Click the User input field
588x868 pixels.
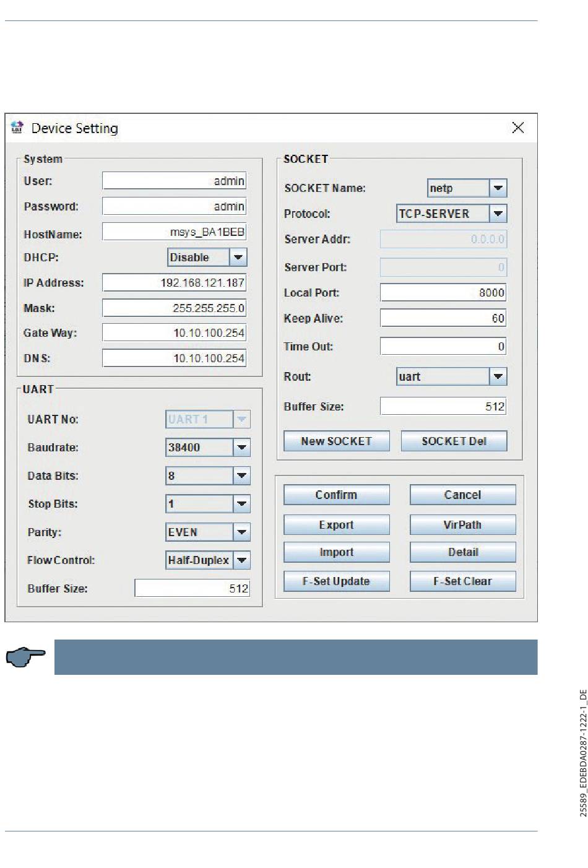click(x=174, y=181)
